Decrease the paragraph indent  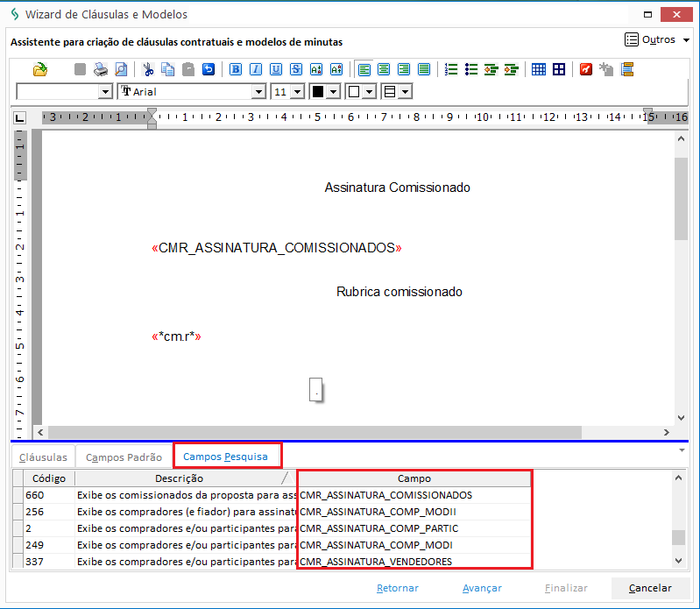click(491, 69)
